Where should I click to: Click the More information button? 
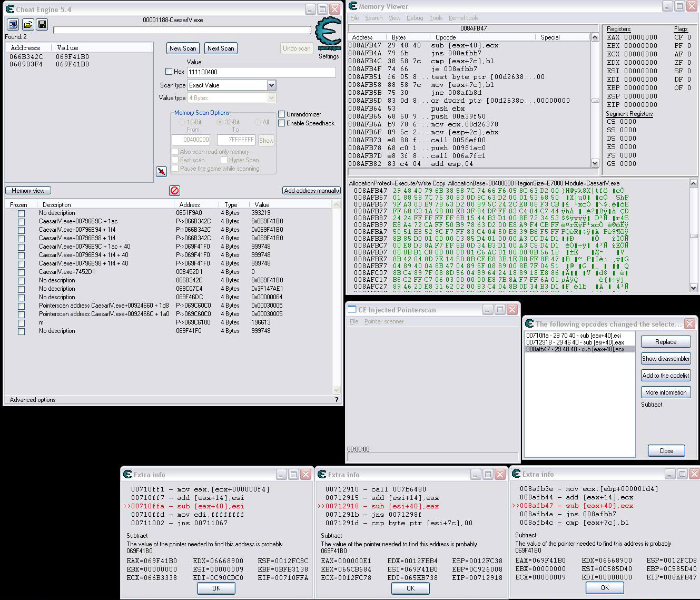click(666, 392)
